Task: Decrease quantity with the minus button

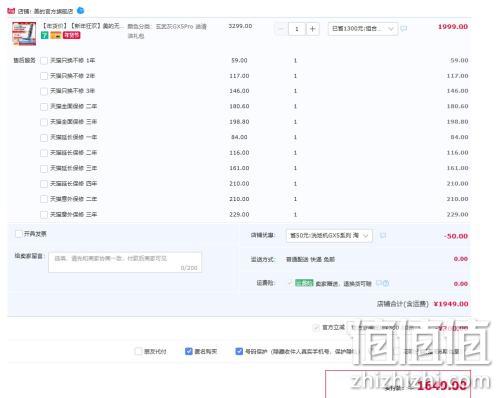Action: coord(281,29)
